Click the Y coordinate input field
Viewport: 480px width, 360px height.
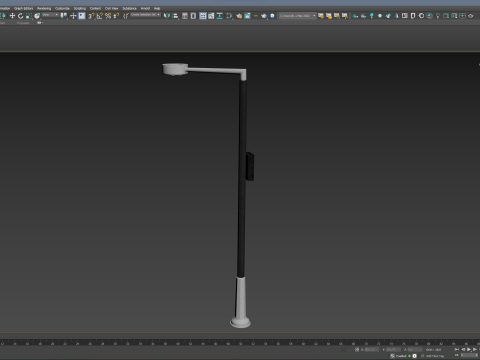point(394,350)
